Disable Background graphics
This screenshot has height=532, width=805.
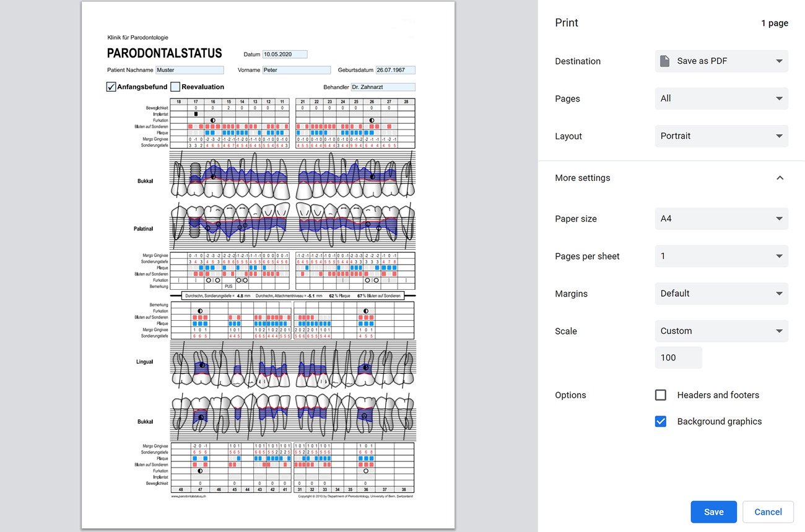click(x=660, y=421)
